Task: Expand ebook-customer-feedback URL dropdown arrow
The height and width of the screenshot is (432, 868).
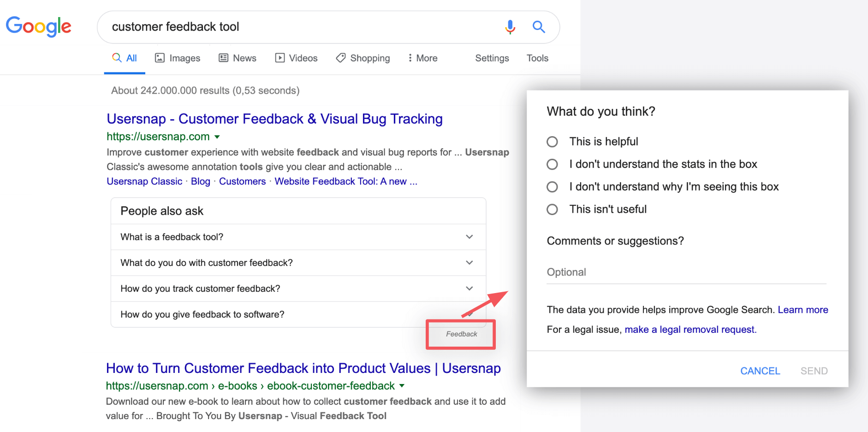Action: 402,386
